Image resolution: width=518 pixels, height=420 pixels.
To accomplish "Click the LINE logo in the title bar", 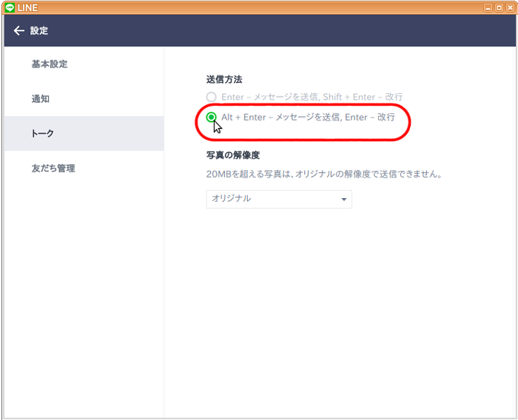I will (x=10, y=7).
